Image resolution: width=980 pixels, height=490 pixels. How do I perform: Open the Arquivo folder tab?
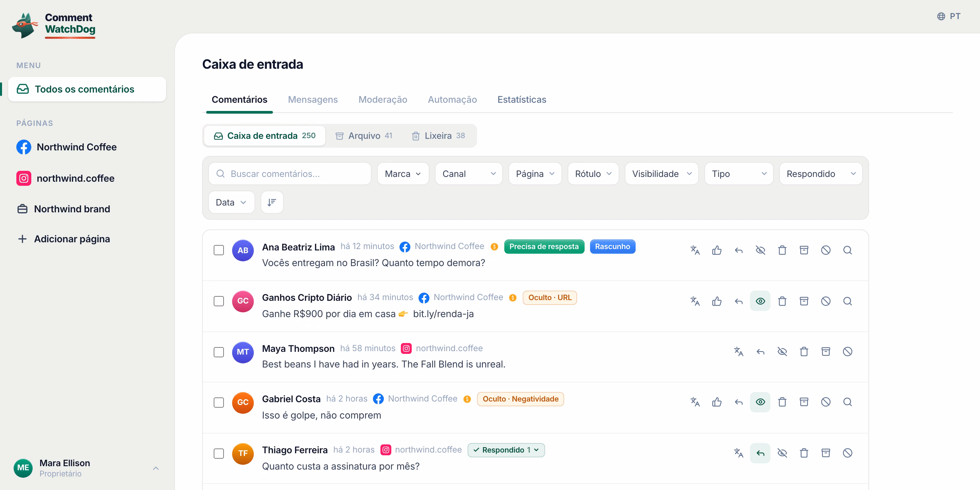coord(363,135)
